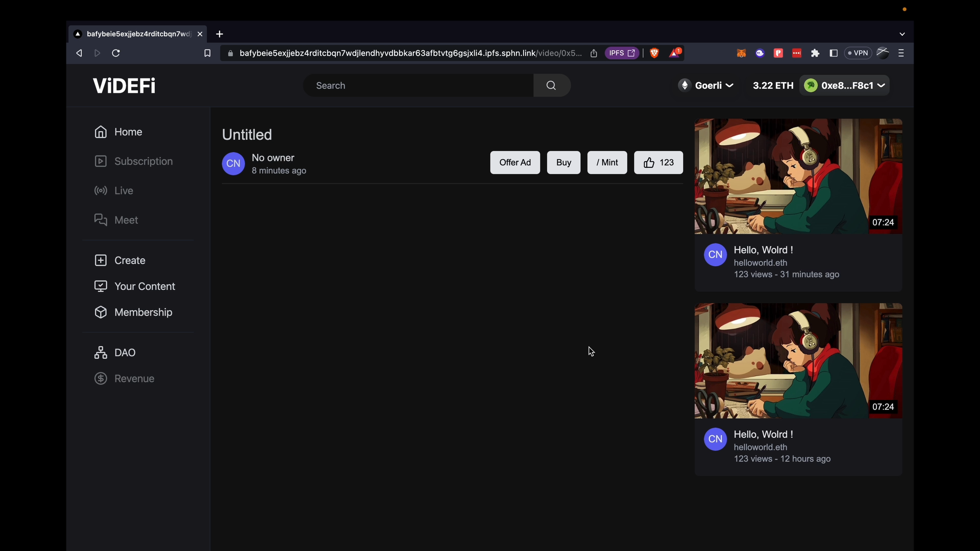
Task: Like the video with thumbs-up 123
Action: [658, 162]
